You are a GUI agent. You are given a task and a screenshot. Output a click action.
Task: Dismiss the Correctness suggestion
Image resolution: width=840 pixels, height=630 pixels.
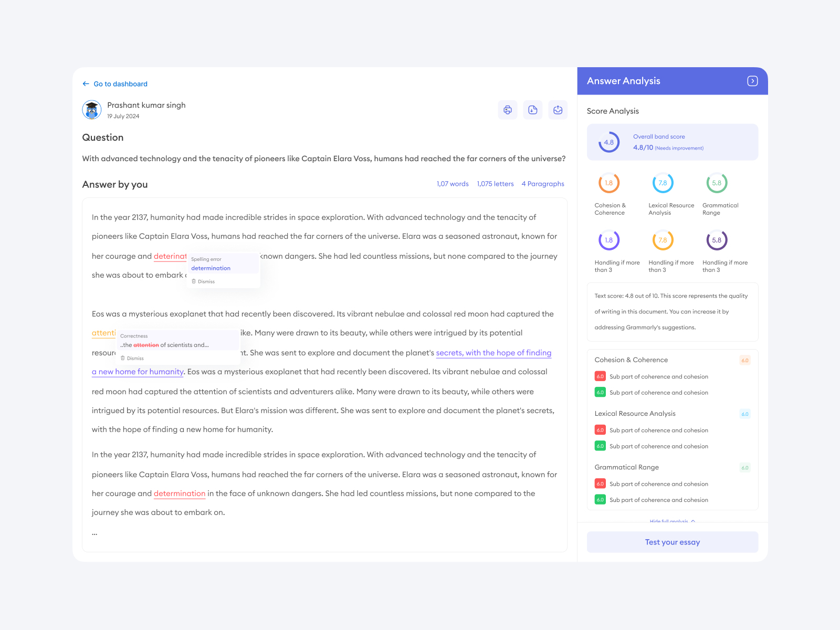point(132,358)
